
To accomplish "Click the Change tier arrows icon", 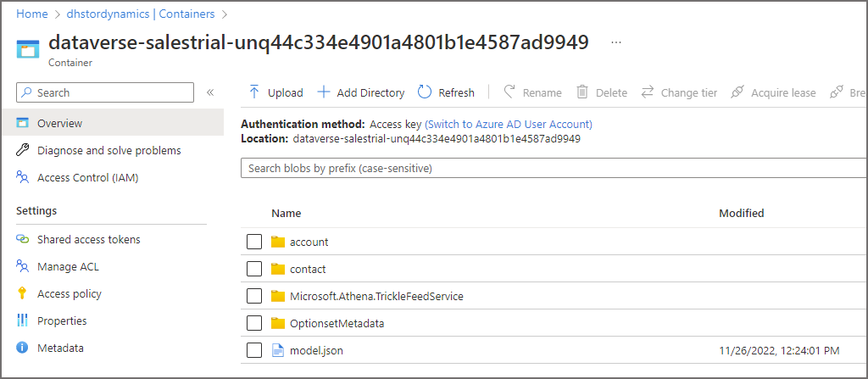I will pyautogui.click(x=647, y=92).
